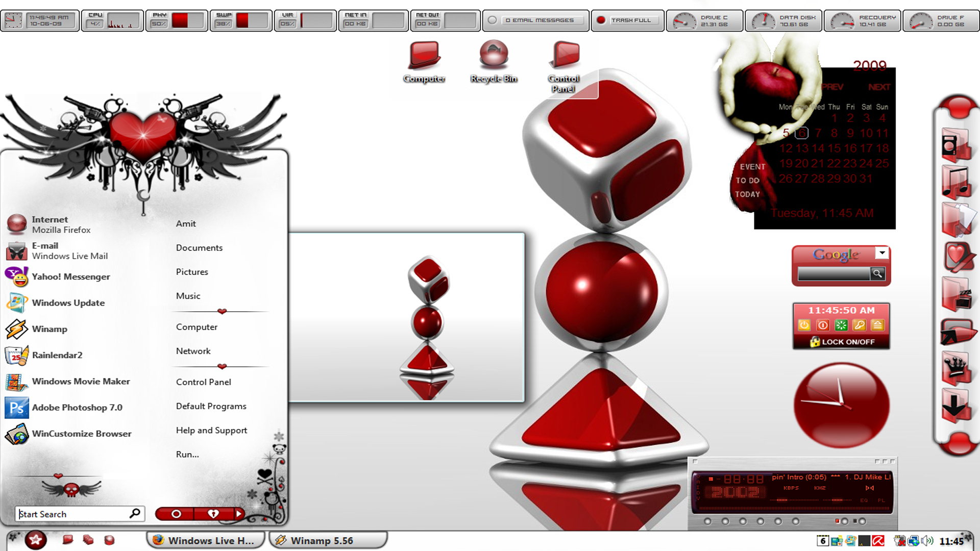This screenshot has height=551, width=980.
Task: Switch to Windows Live H... taskbar button
Action: click(x=206, y=540)
